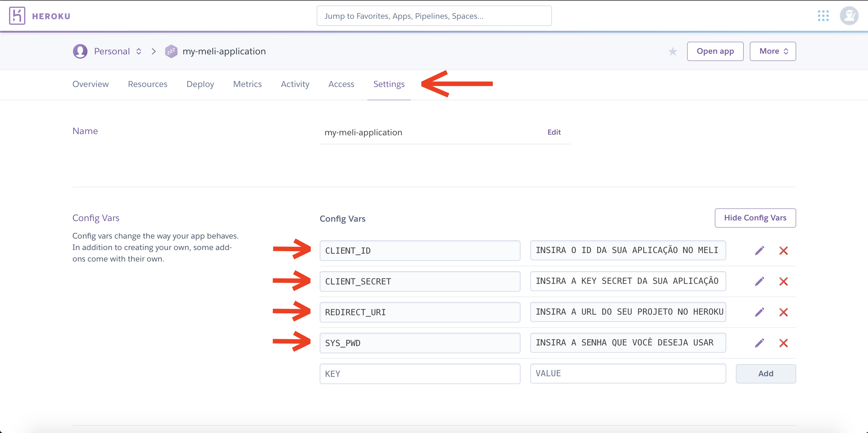Viewport: 868px width, 433px height.
Task: Hide the Config Vars section
Action: click(755, 218)
